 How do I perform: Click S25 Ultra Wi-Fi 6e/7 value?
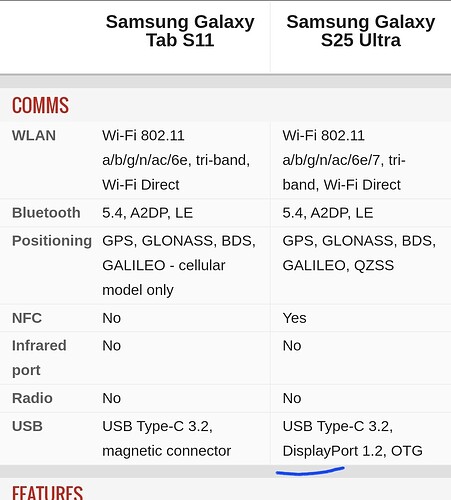(344, 160)
